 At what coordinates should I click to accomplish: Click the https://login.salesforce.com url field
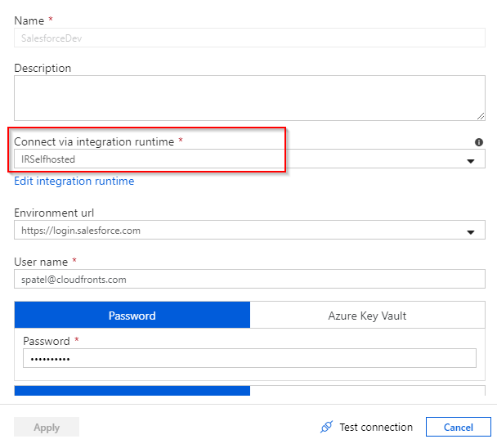click(x=237, y=231)
